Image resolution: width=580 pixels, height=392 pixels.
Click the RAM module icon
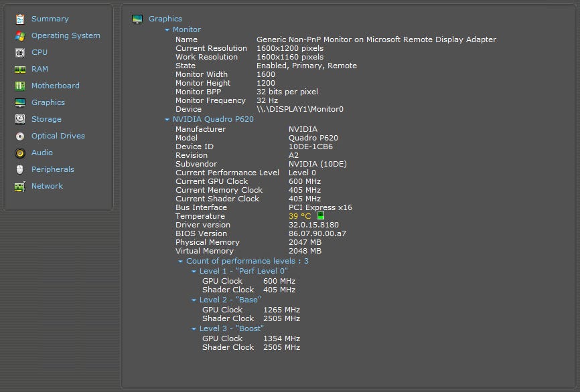(x=19, y=69)
